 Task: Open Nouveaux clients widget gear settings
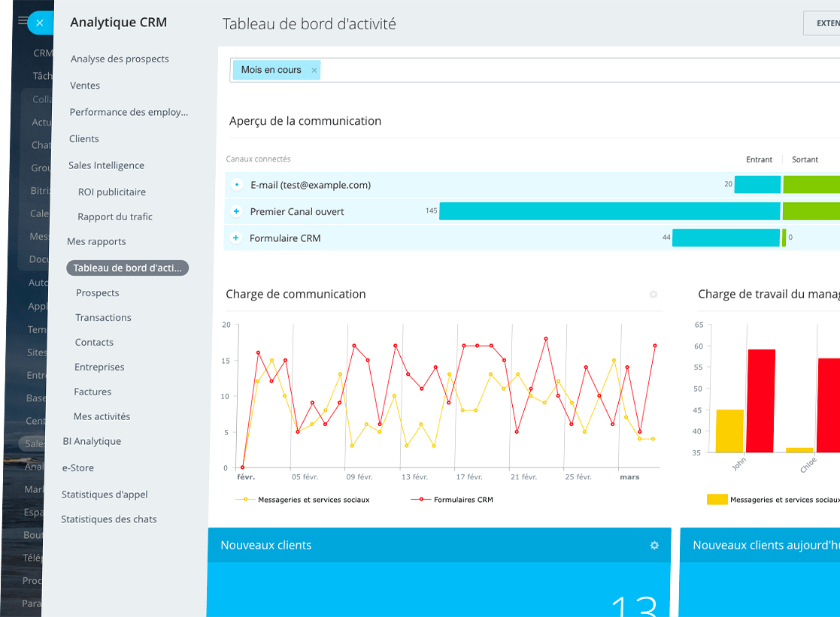click(654, 546)
